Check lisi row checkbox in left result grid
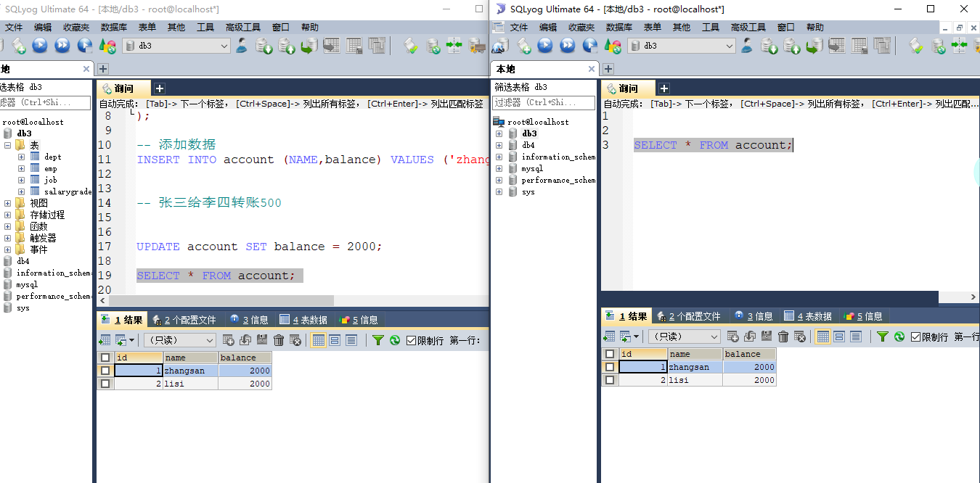 105,384
